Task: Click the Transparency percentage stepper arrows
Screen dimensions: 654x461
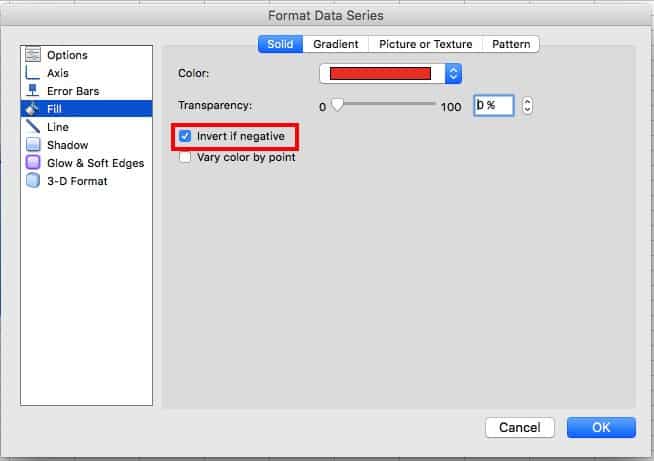Action: tap(528, 105)
